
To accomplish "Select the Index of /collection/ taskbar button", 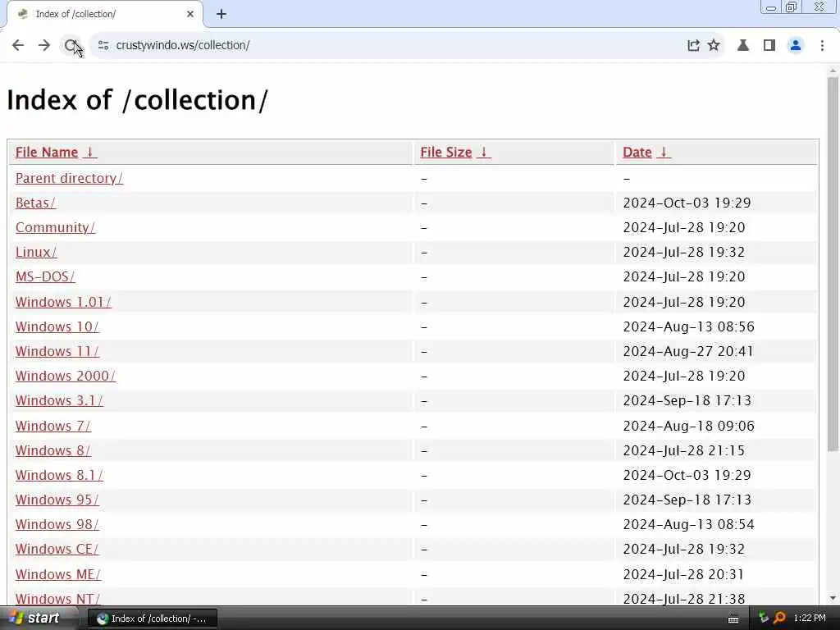I will point(152,619).
